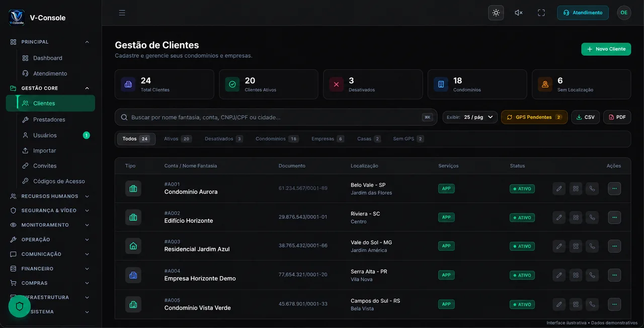644x328 pixels.
Task: Expand the FINANCEIRO section
Action: click(50, 269)
